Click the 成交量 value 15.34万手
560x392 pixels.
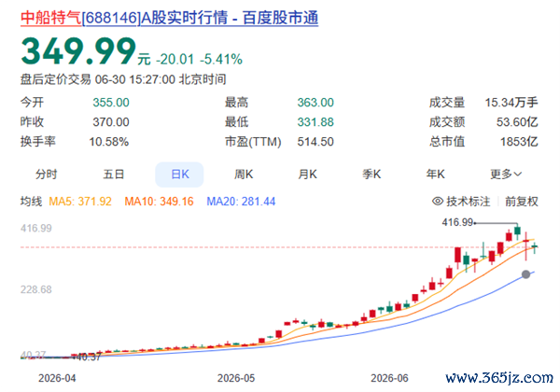[x=511, y=103]
